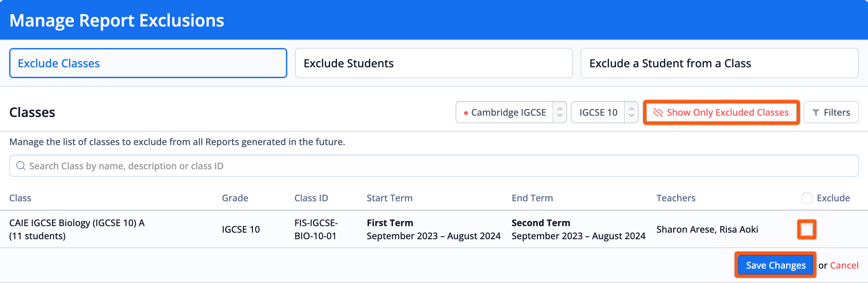Tick the Exclude checkbox for CAIE IGCSE Biology
This screenshot has height=283, width=868.
[x=807, y=229]
